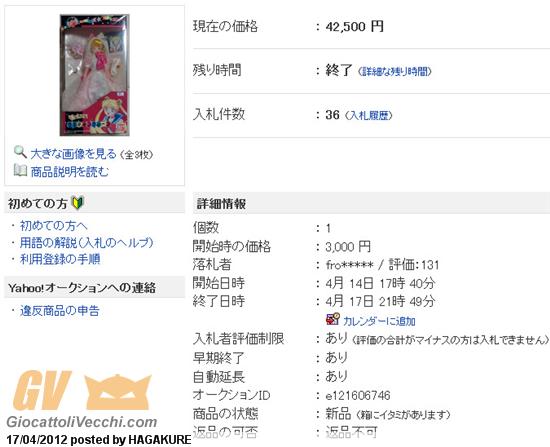
Task: Click the magnifying glass icon
Action: pos(20,152)
